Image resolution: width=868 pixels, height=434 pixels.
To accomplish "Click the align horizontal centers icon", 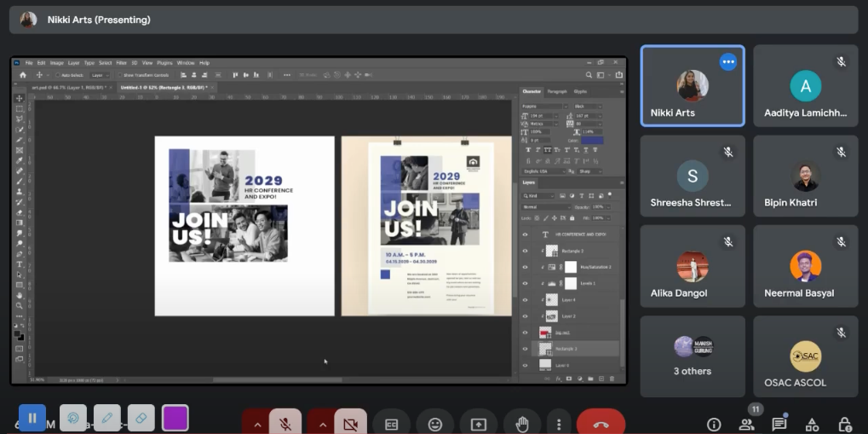I will coord(194,75).
